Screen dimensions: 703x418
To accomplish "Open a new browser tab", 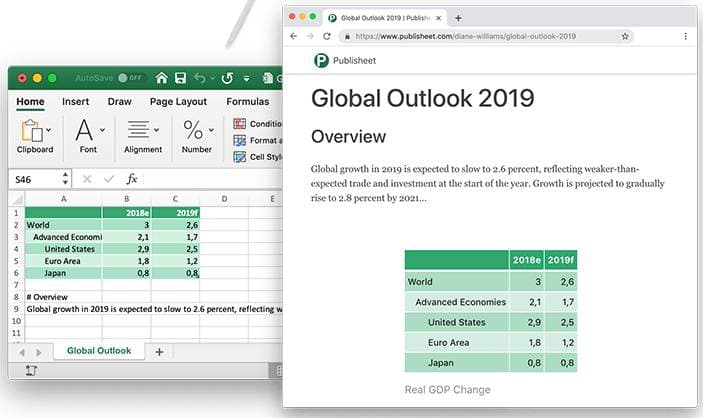I will click(x=458, y=18).
